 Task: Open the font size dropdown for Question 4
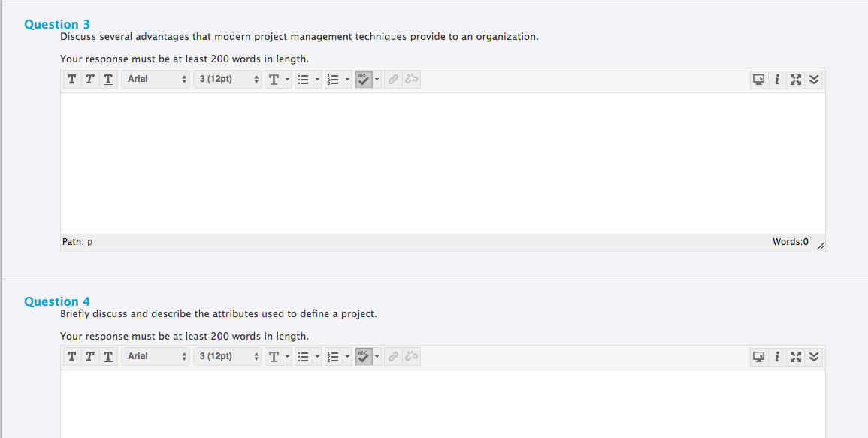click(228, 356)
